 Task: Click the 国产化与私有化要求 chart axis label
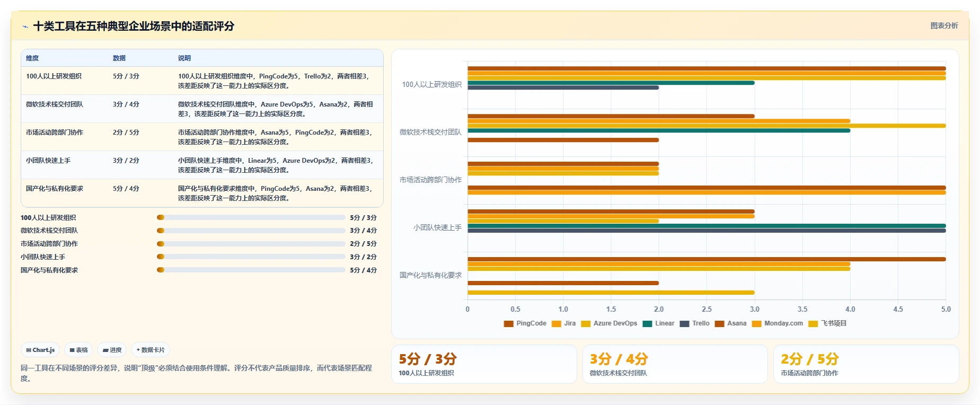point(431,276)
